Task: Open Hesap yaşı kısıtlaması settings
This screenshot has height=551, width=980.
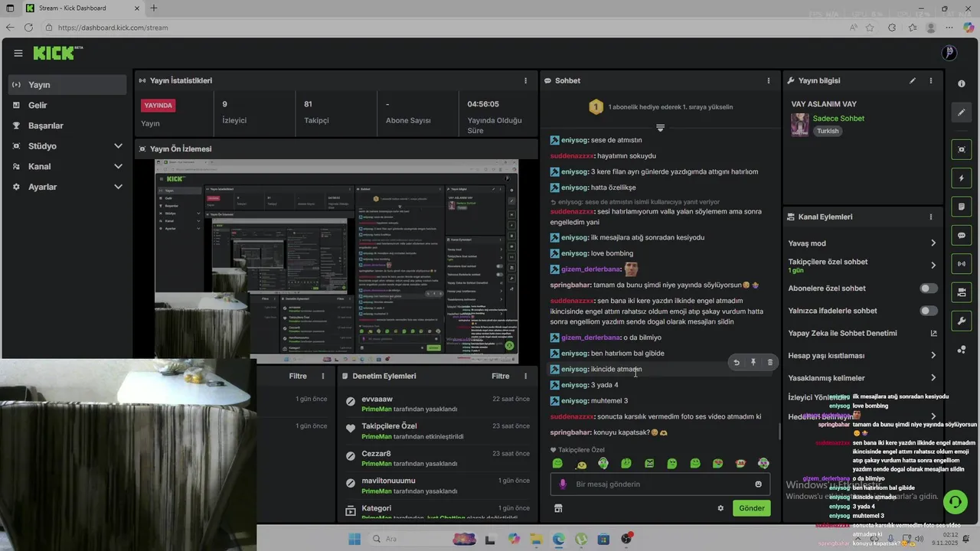Action: coord(862,355)
